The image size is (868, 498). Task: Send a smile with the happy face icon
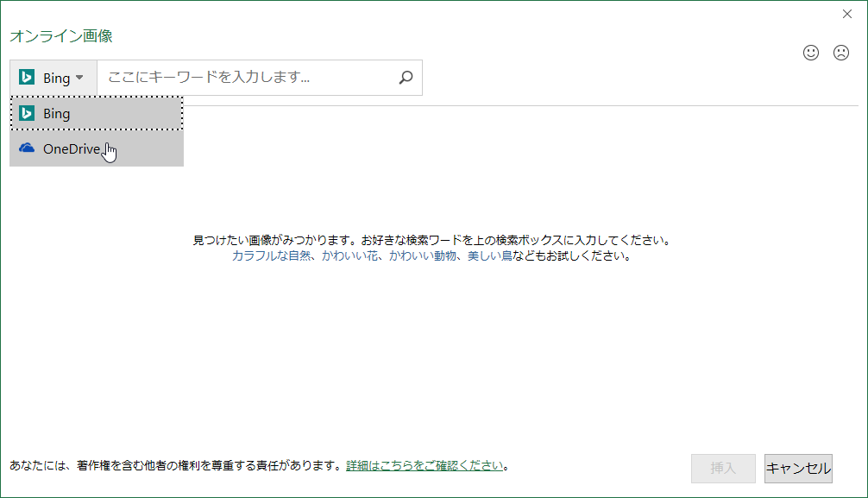(x=811, y=53)
